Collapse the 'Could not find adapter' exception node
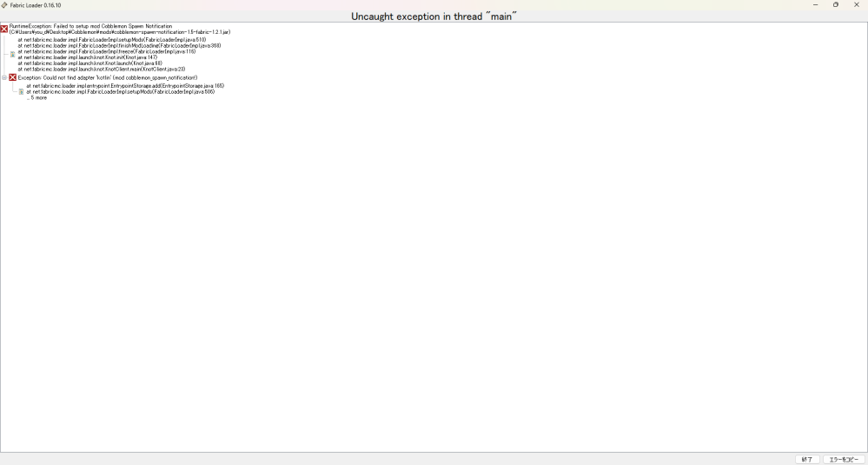 coord(4,77)
